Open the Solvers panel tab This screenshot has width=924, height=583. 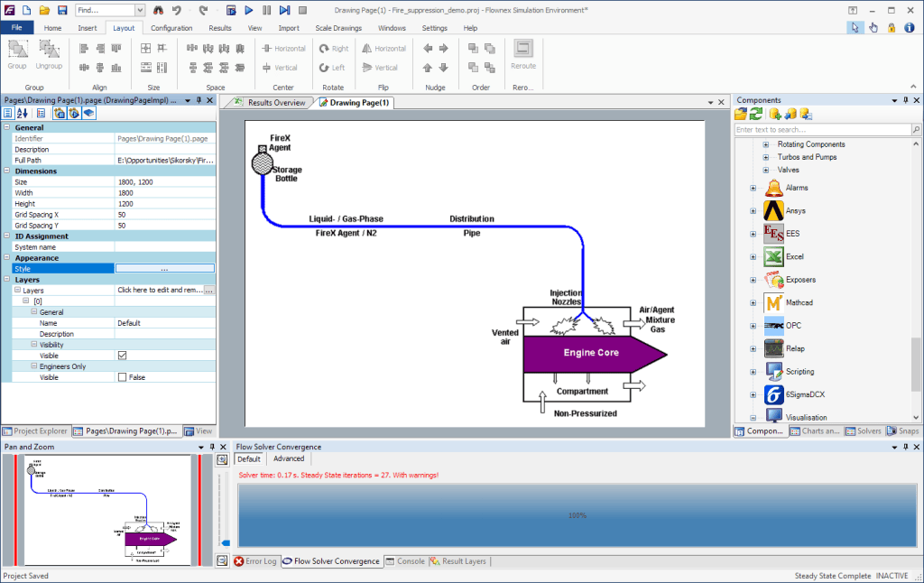[864, 430]
